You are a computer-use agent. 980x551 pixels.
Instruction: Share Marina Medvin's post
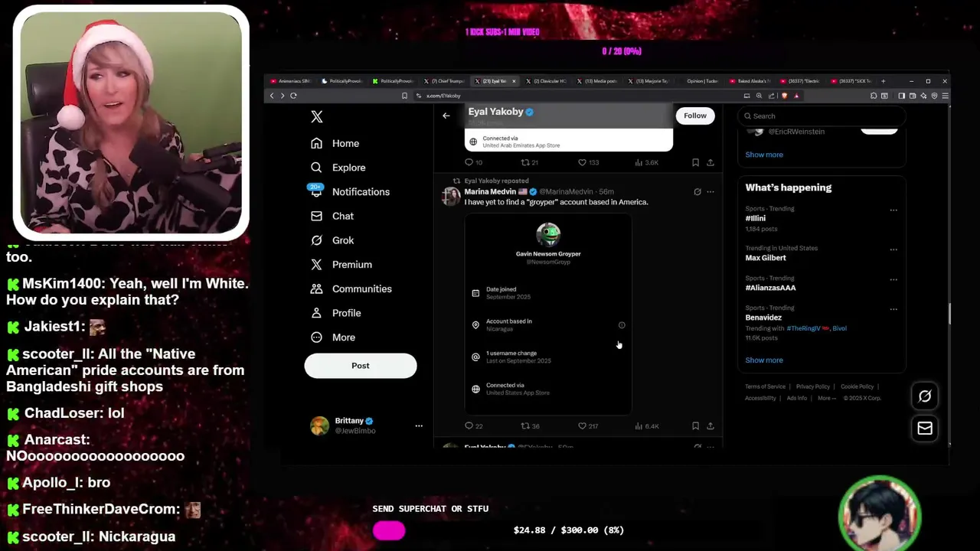(x=710, y=426)
